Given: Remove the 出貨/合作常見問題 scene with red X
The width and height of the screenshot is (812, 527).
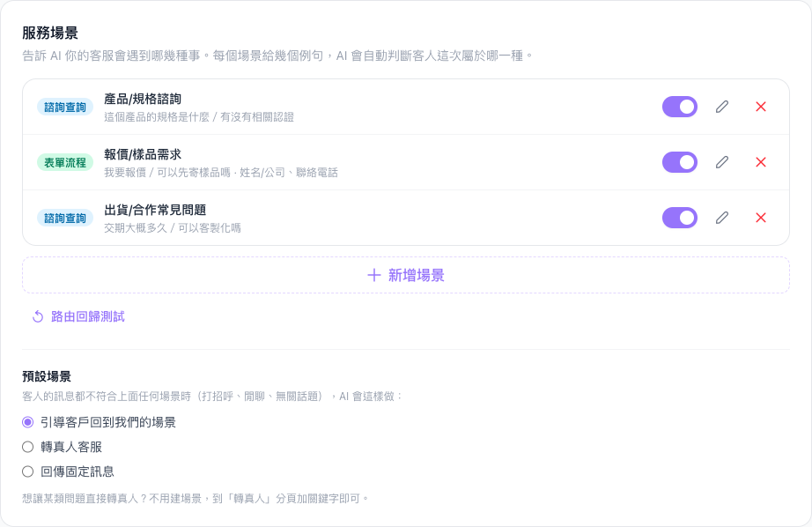Looking at the screenshot, I should [x=761, y=218].
